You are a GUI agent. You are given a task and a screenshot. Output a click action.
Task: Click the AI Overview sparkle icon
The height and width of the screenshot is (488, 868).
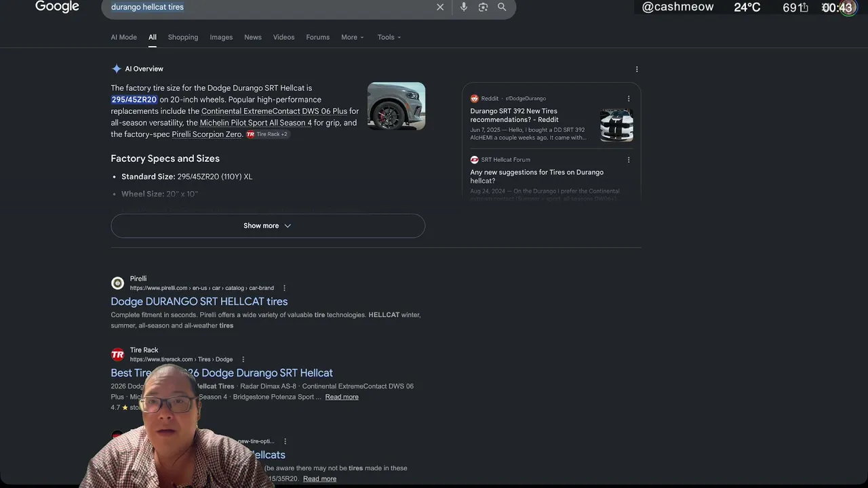click(117, 68)
